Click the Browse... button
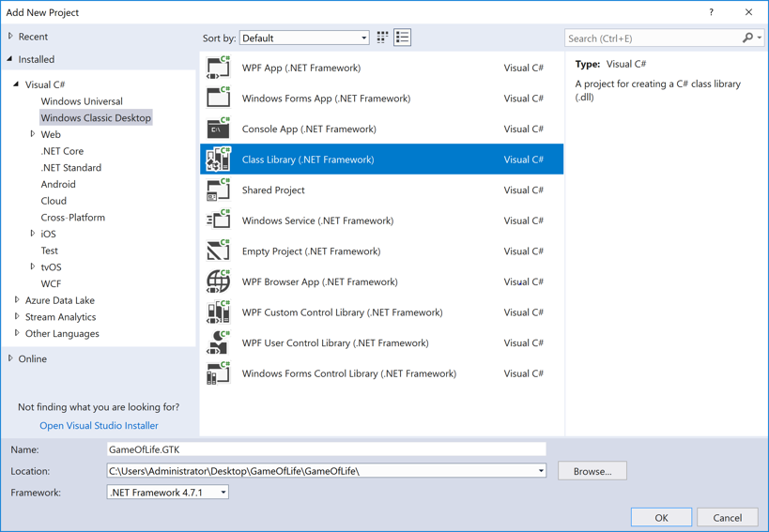Image resolution: width=769 pixels, height=532 pixels. (592, 471)
